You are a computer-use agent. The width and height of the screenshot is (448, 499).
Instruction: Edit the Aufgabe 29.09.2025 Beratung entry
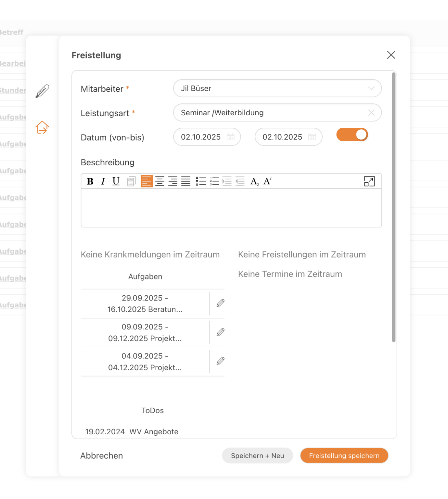click(x=220, y=303)
